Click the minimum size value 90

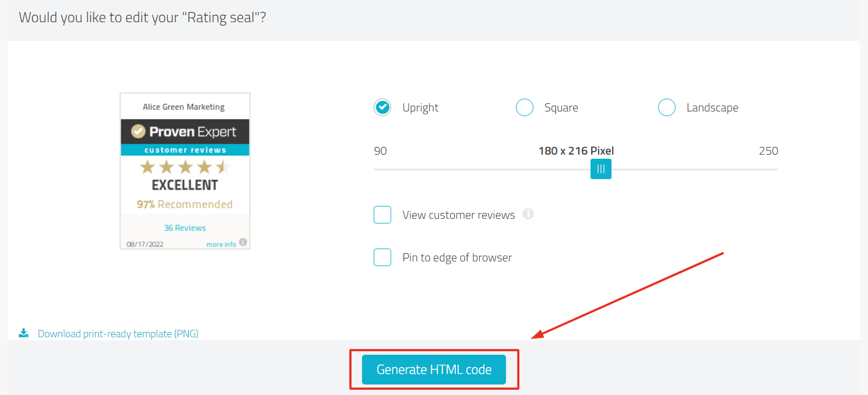click(380, 151)
